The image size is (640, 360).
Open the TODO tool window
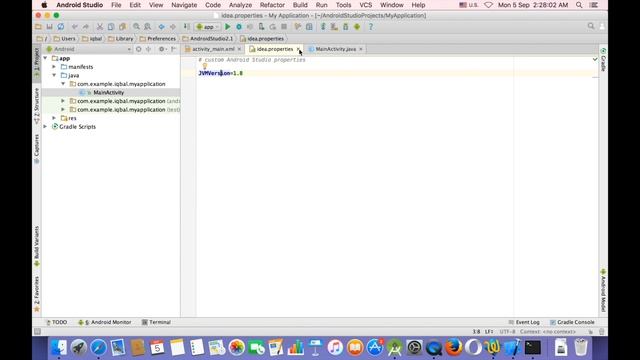(56, 322)
